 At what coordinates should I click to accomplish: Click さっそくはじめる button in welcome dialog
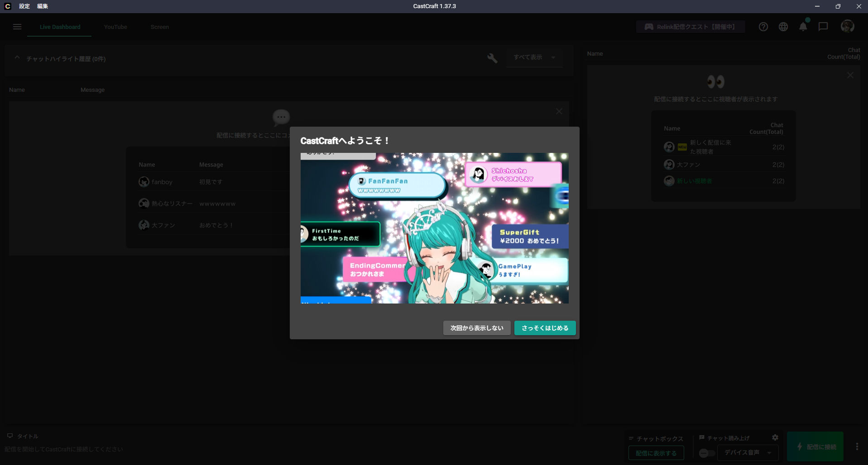[545, 328]
